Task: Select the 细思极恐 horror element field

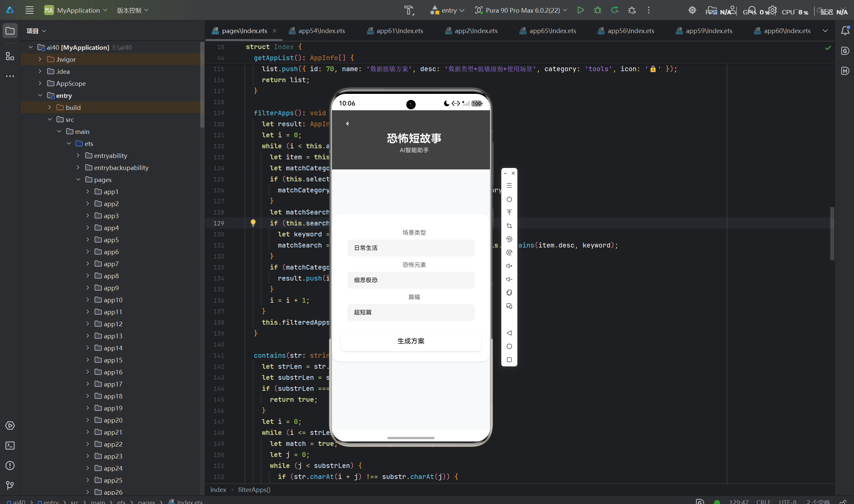Action: (411, 280)
